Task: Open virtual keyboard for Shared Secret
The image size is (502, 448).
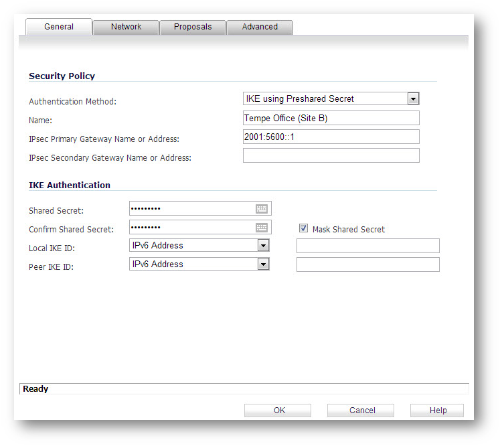Action: click(262, 209)
